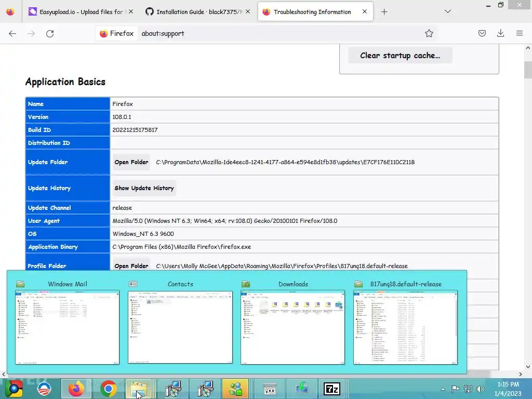
Task: Open the Firefox downloads panel
Action: [500, 33]
